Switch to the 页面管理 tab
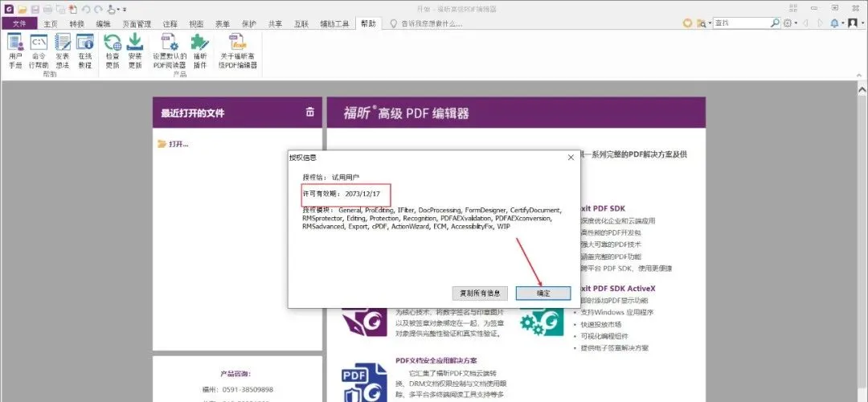The image size is (868, 402). coord(137,24)
